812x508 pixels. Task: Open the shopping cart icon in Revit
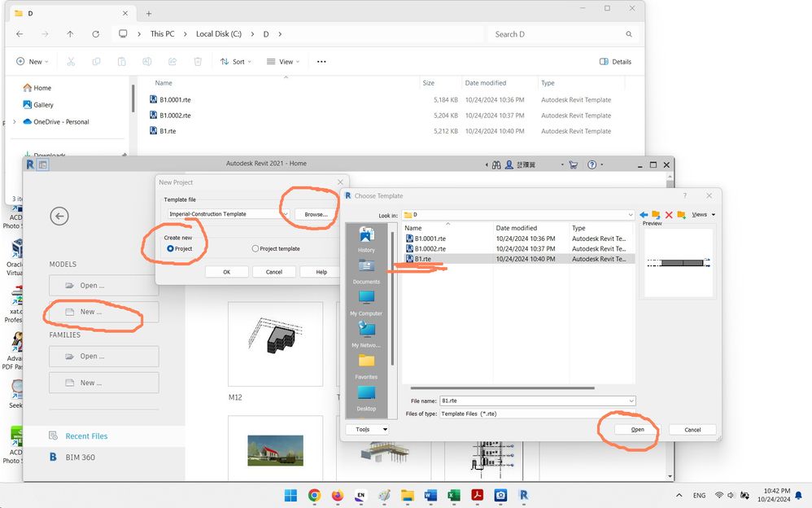coord(574,164)
